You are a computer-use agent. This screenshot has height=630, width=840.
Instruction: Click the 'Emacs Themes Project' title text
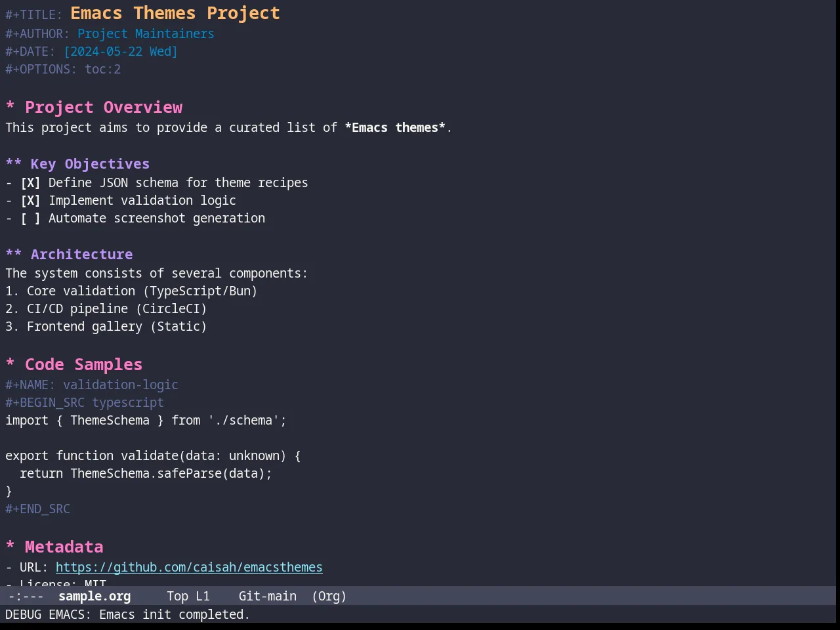[175, 13]
